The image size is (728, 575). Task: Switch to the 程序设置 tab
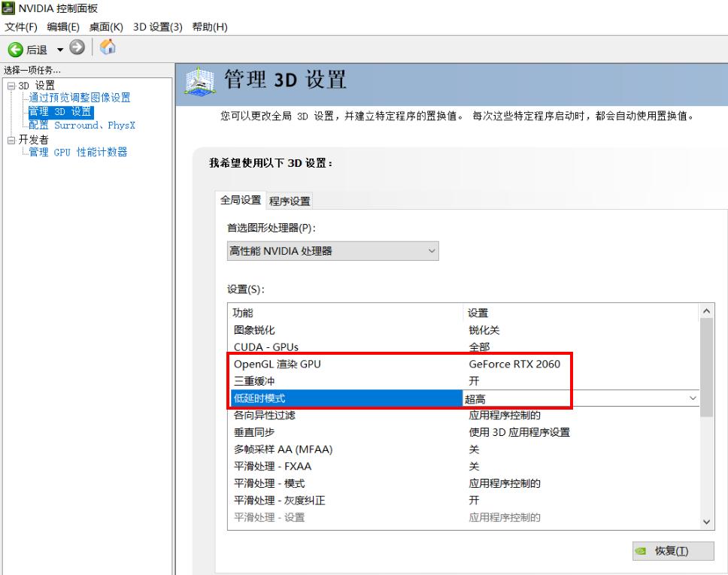[x=289, y=201]
